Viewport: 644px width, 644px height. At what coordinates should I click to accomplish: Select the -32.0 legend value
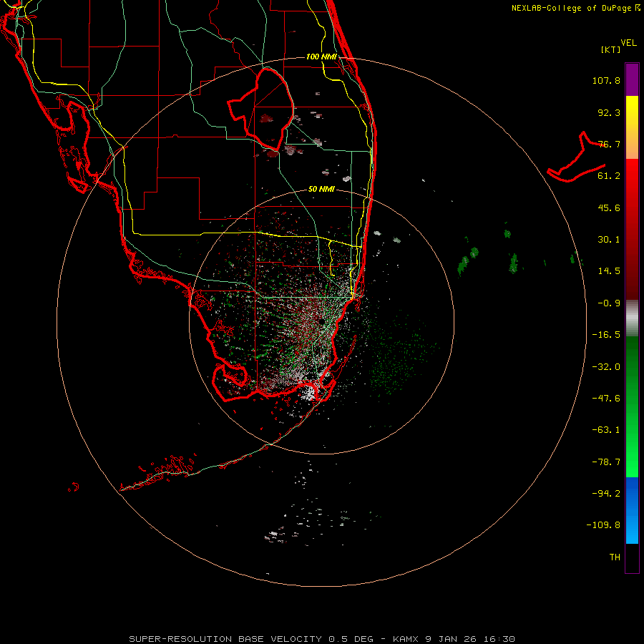click(606, 367)
